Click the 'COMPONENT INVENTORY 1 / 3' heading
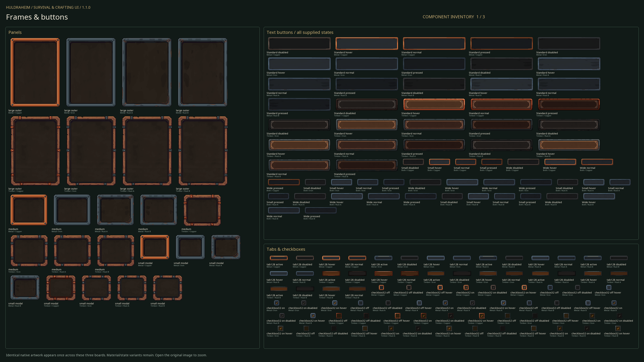 coord(453,17)
